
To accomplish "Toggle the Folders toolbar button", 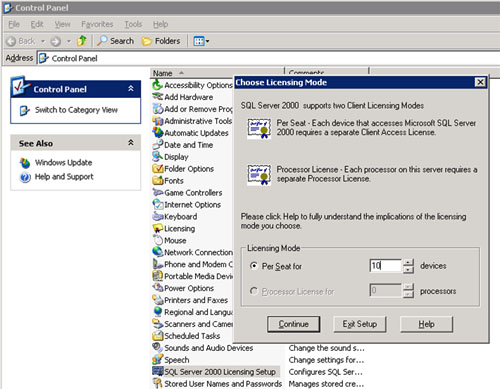I will point(161,41).
